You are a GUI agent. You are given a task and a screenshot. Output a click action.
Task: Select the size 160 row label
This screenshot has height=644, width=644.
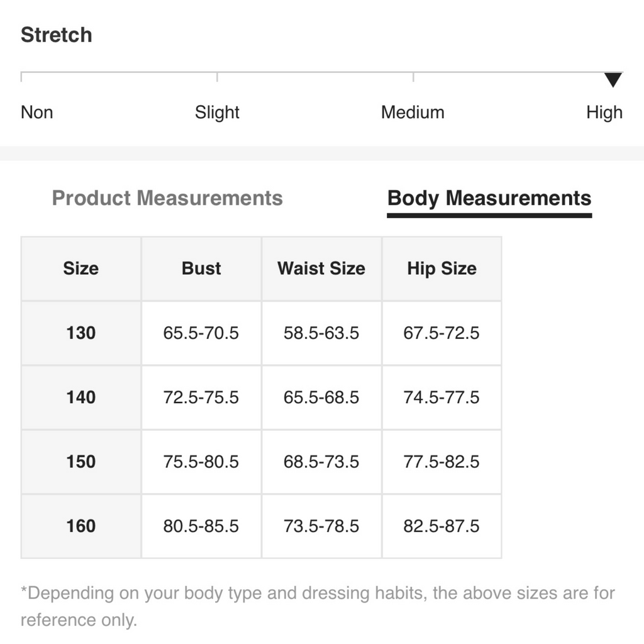[x=81, y=526]
